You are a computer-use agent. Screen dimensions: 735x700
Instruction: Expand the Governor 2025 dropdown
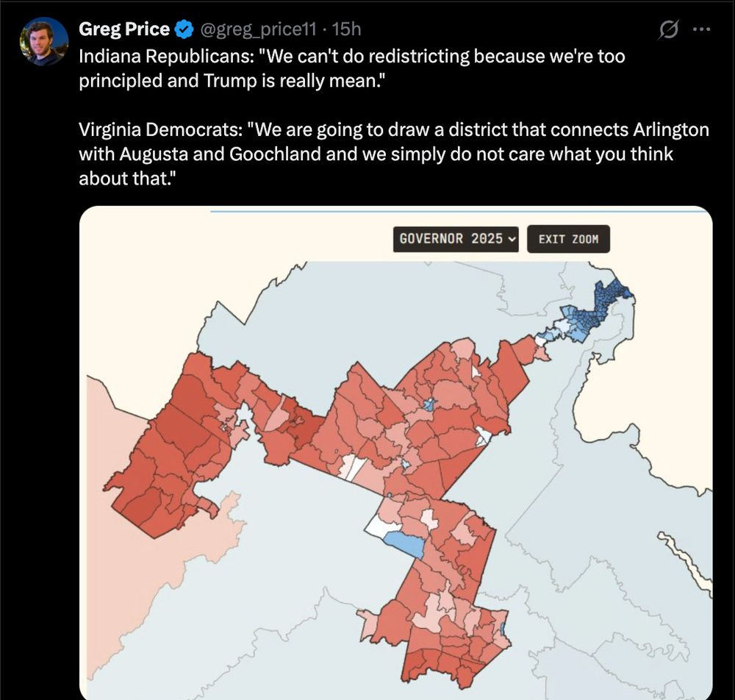(456, 238)
